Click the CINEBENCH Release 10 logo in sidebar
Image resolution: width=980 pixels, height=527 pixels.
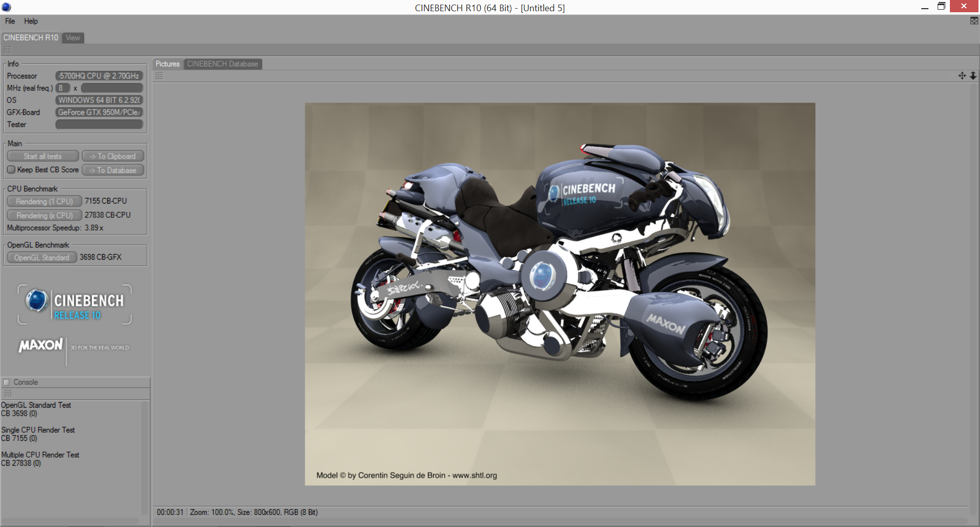coord(75,305)
